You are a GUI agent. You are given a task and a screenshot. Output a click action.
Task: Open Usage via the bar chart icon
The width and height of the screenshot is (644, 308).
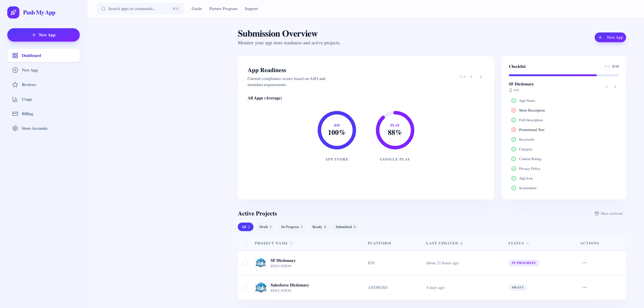[15, 99]
